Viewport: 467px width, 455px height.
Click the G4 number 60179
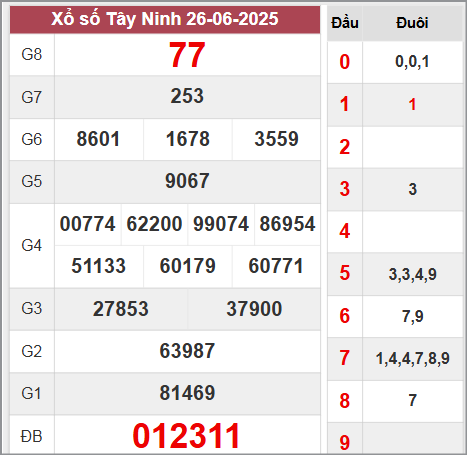click(x=188, y=266)
